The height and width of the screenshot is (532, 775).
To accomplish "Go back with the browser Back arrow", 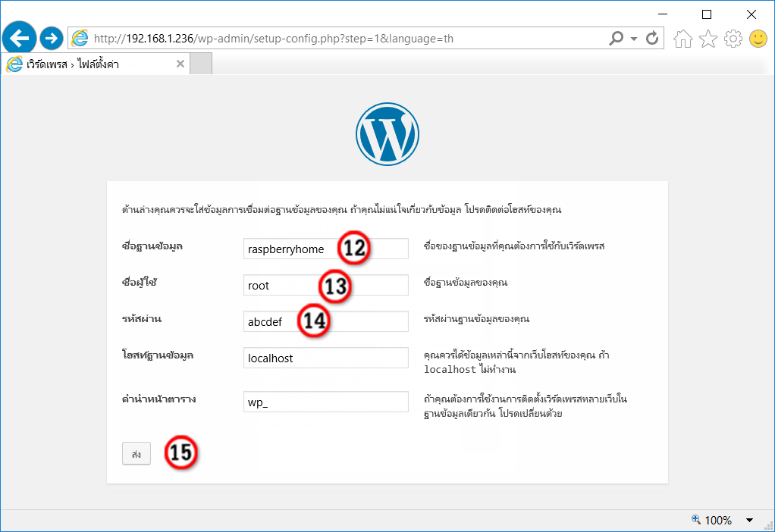I will click(x=19, y=38).
